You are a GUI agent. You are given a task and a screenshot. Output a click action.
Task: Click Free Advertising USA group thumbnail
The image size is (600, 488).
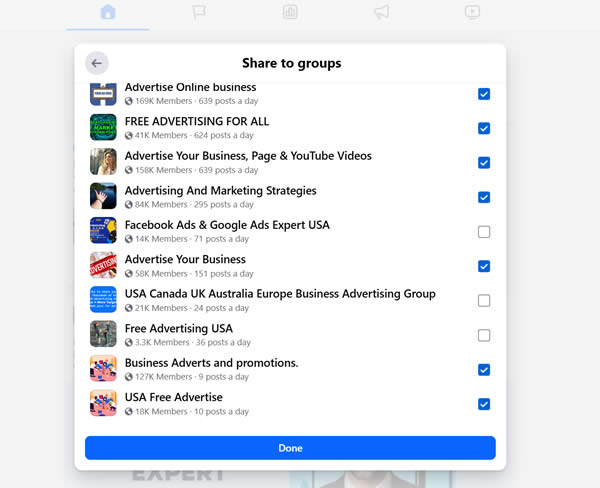[x=103, y=334]
